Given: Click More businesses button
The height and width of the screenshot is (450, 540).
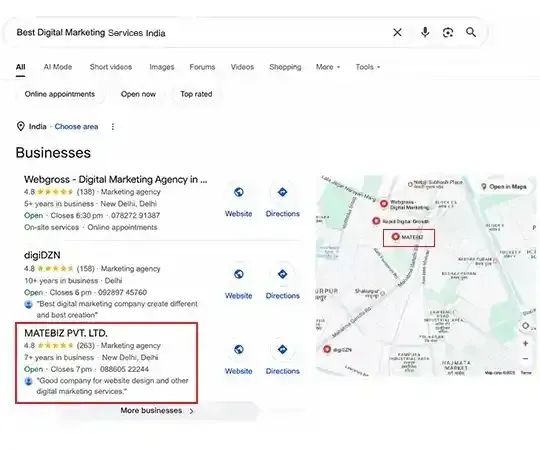Looking at the screenshot, I should pos(157,410).
